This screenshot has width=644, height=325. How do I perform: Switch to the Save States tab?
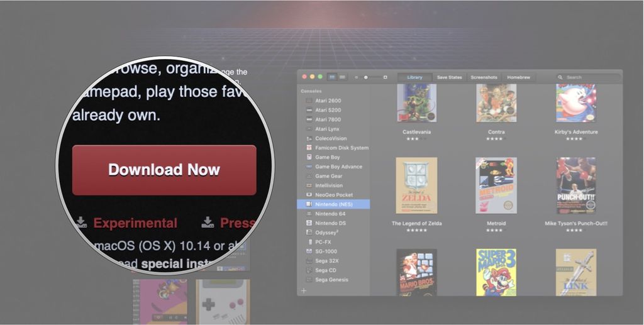[449, 77]
